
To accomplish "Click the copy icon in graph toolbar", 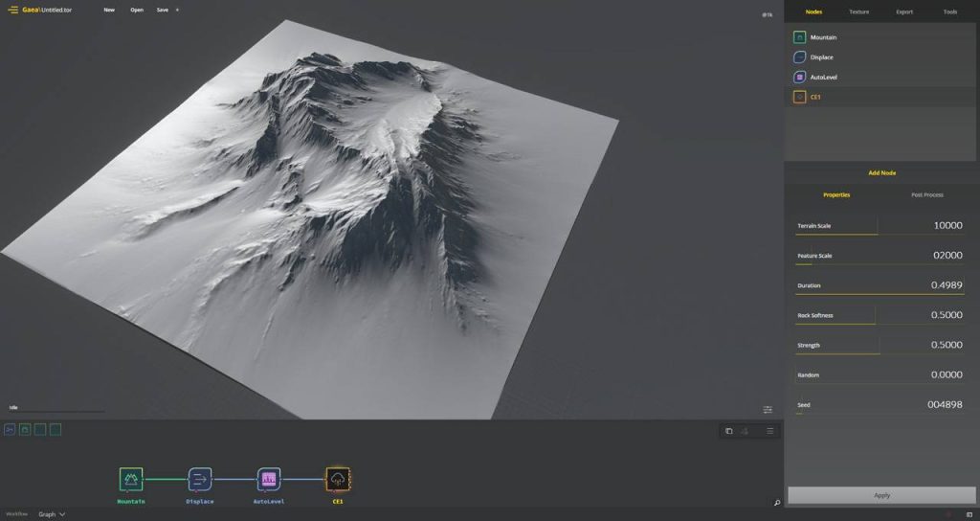I will click(729, 431).
